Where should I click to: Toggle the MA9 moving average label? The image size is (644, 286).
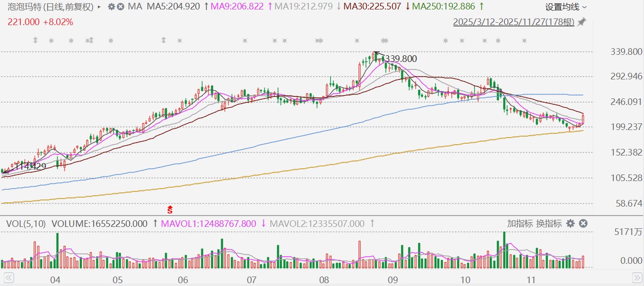[x=236, y=7]
